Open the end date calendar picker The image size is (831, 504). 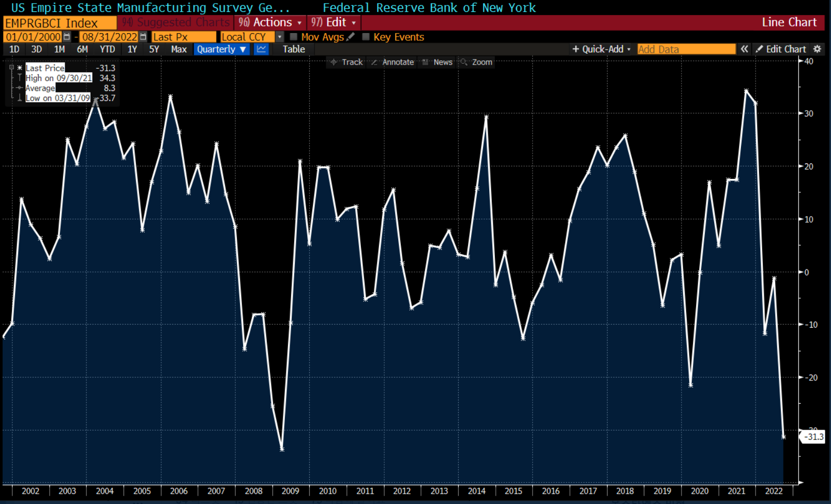point(143,37)
